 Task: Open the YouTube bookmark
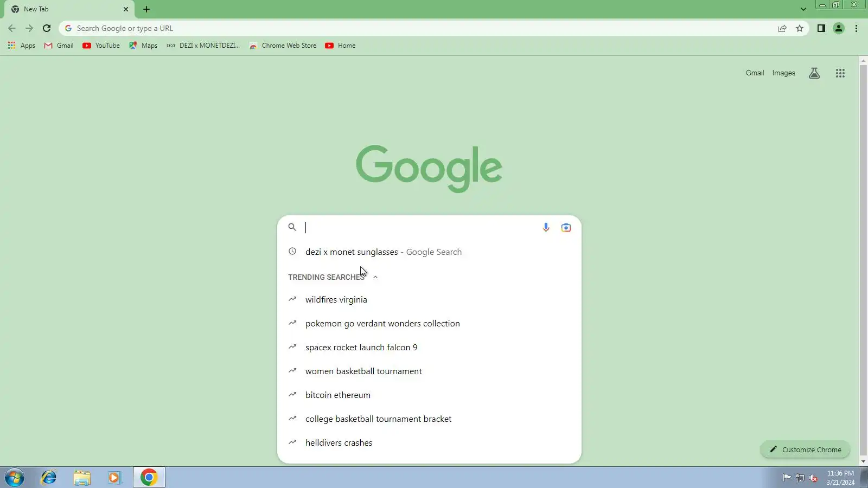[x=101, y=46]
